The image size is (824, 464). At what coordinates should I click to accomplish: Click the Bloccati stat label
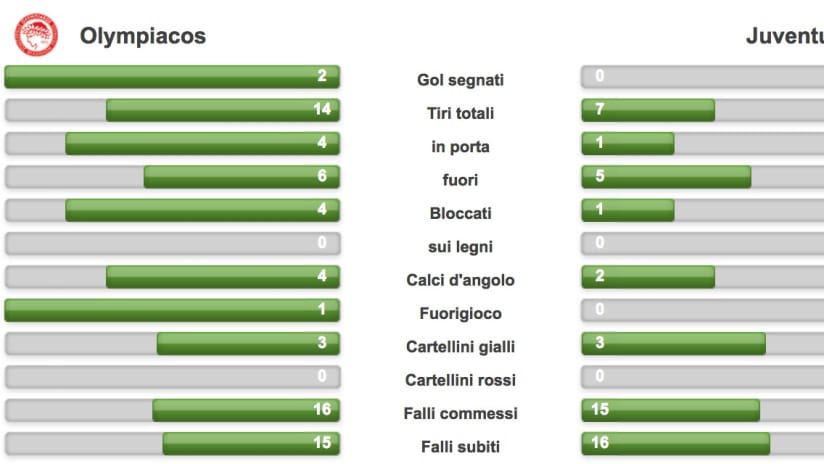[x=460, y=213]
